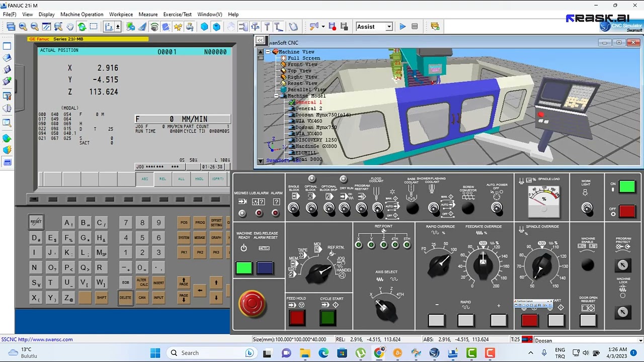The image size is (644, 362).
Task: Hit the red emergency stop button
Action: point(252,303)
